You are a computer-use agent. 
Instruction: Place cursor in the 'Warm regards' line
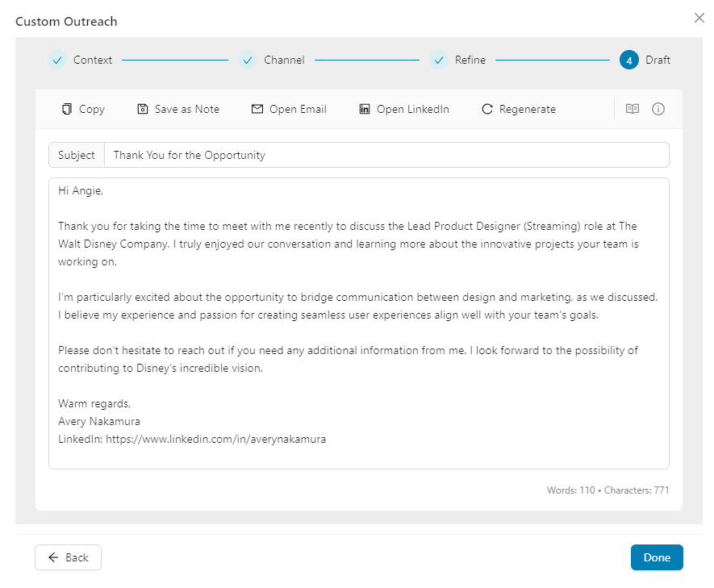point(94,403)
